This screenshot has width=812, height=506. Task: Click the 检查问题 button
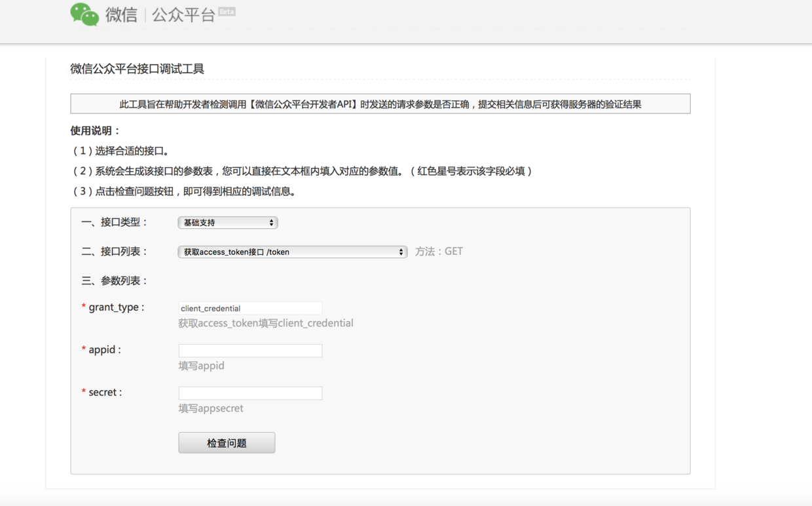coord(227,443)
